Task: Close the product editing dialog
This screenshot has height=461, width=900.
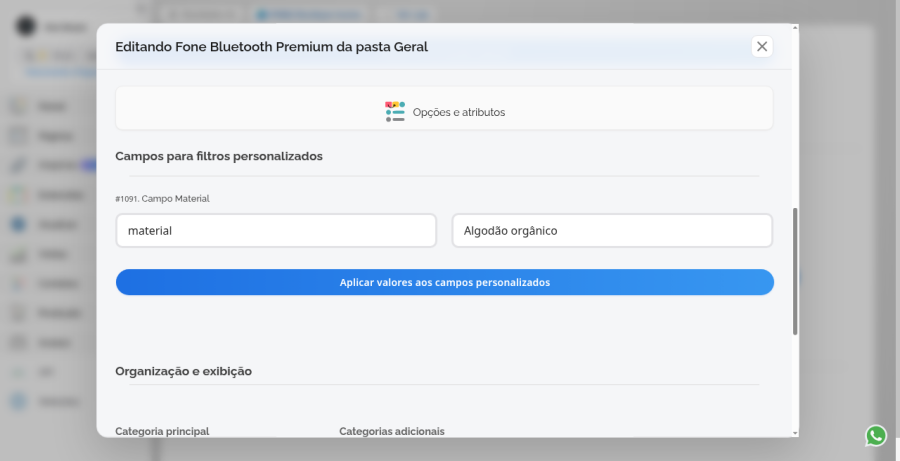Action: (762, 47)
